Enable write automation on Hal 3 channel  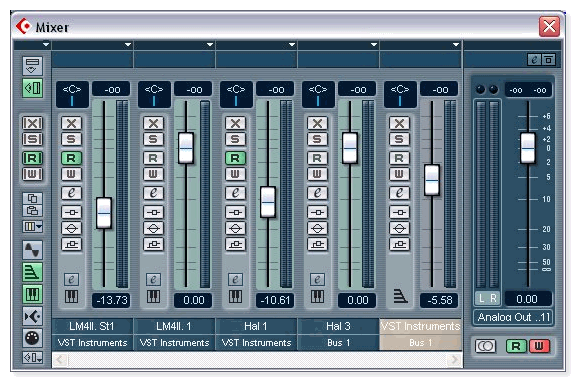click(317, 174)
